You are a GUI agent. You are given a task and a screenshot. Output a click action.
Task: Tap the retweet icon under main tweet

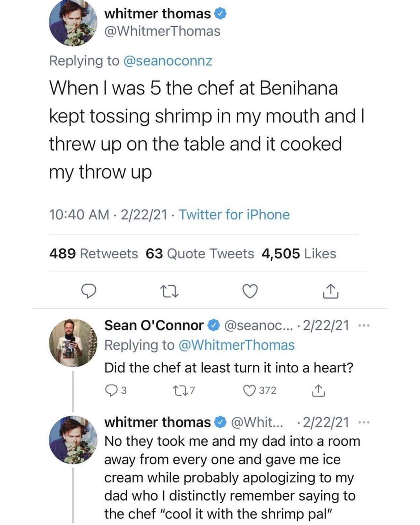pyautogui.click(x=170, y=291)
